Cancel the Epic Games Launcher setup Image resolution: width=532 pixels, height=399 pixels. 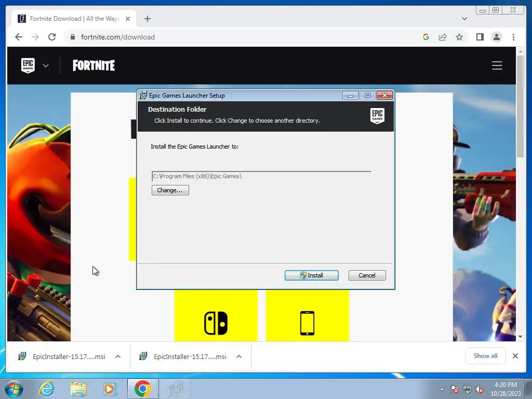click(x=367, y=275)
